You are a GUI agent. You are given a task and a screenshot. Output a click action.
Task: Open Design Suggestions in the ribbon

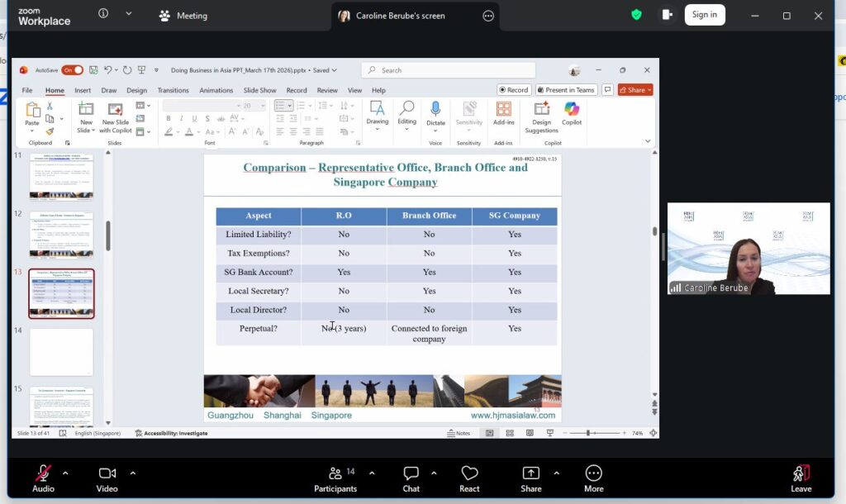pyautogui.click(x=541, y=116)
